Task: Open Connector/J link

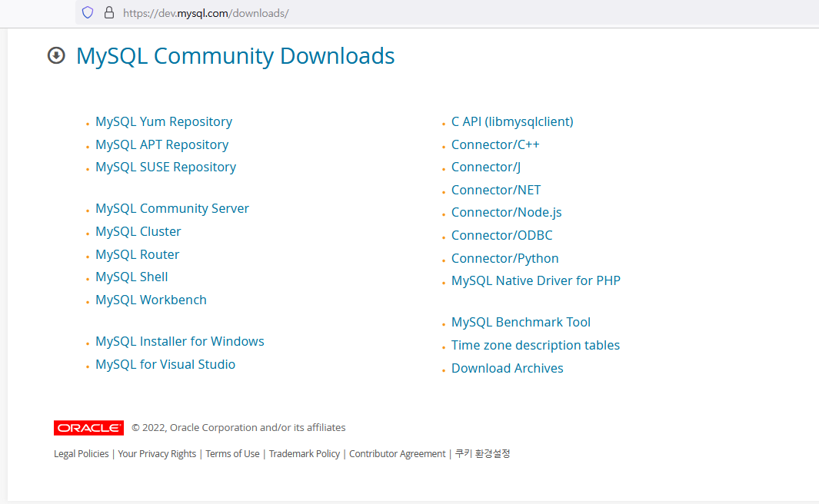Action: (486, 167)
